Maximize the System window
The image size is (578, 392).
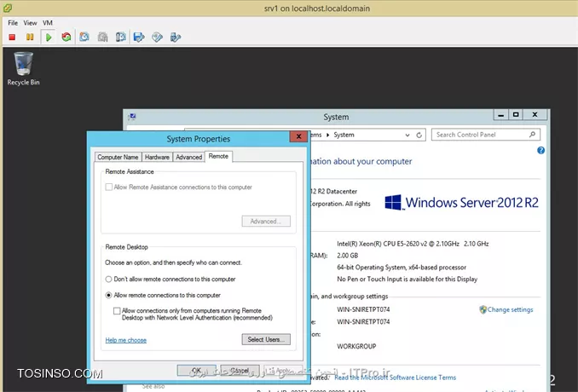point(516,115)
